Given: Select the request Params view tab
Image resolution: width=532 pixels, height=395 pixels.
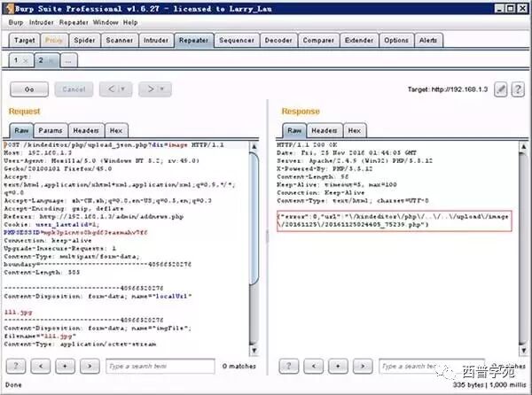Looking at the screenshot, I should click(51, 130).
